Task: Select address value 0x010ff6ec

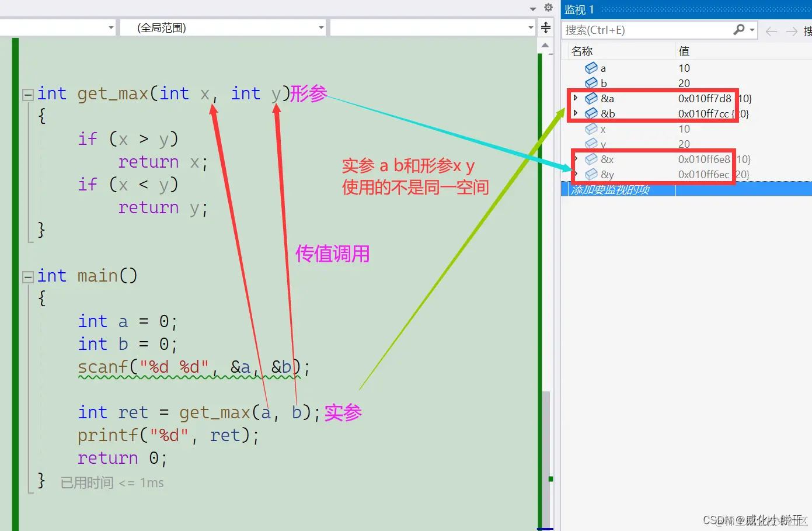Action: click(x=703, y=174)
